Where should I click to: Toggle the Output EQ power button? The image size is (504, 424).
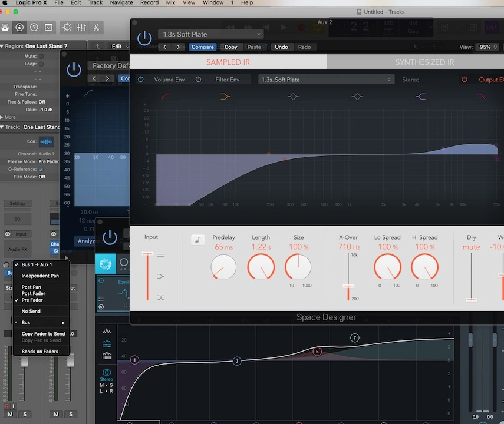click(x=465, y=79)
